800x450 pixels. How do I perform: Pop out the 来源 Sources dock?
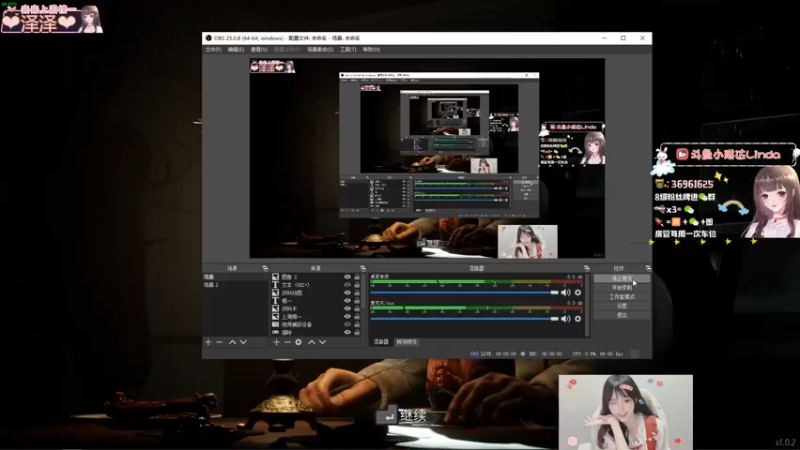coord(363,268)
